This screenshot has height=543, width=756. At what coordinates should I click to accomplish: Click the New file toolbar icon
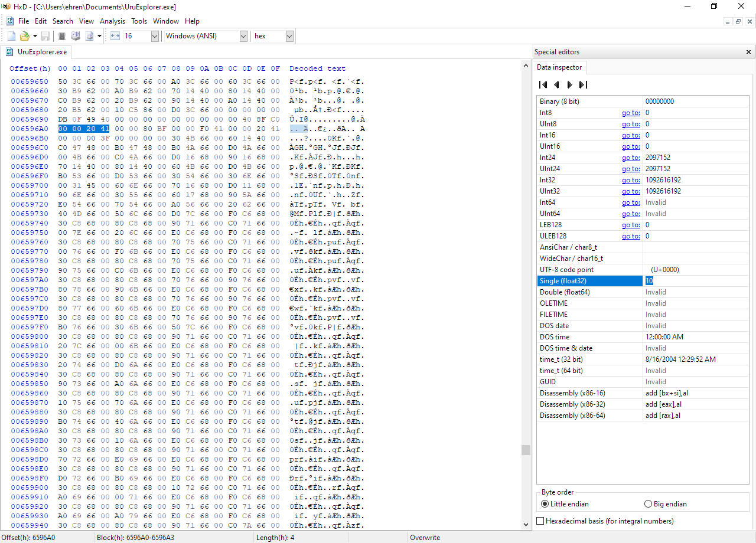[11, 36]
